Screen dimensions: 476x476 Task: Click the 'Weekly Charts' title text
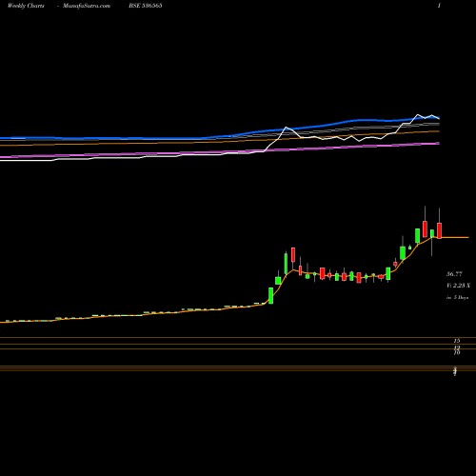26,6
